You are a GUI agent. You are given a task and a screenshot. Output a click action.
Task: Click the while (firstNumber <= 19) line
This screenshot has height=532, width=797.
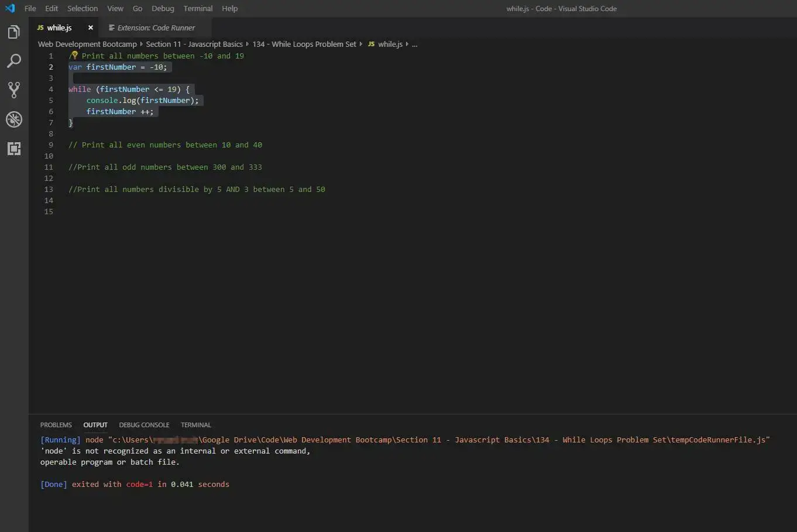[129, 89]
